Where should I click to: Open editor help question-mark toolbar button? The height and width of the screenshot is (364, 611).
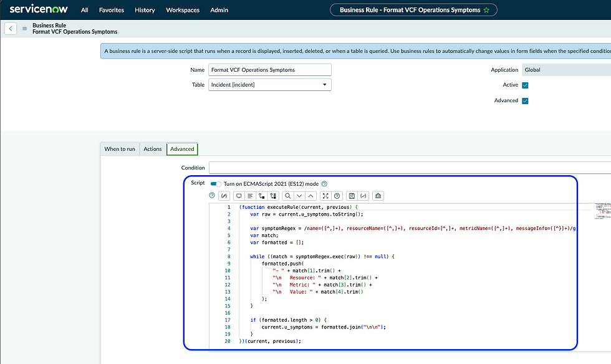point(337,196)
